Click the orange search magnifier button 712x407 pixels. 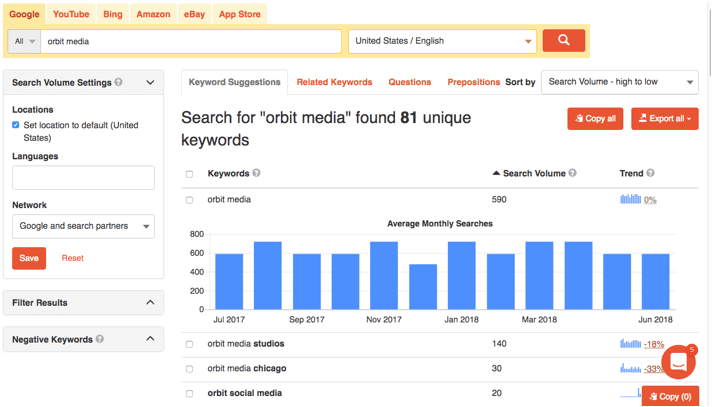pos(564,40)
